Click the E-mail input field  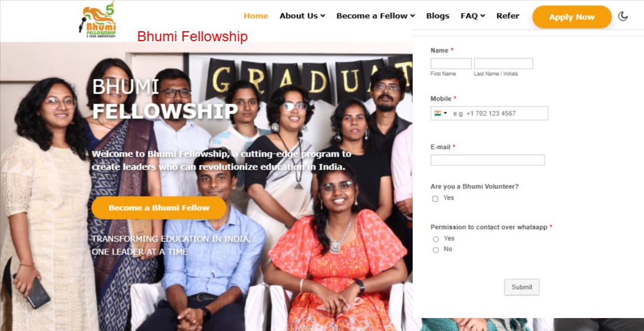point(487,160)
